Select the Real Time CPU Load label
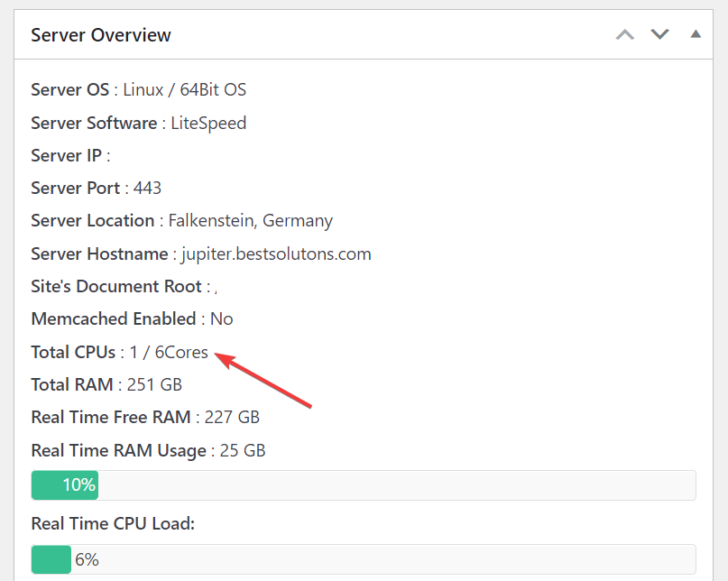728x581 pixels. coord(112,523)
